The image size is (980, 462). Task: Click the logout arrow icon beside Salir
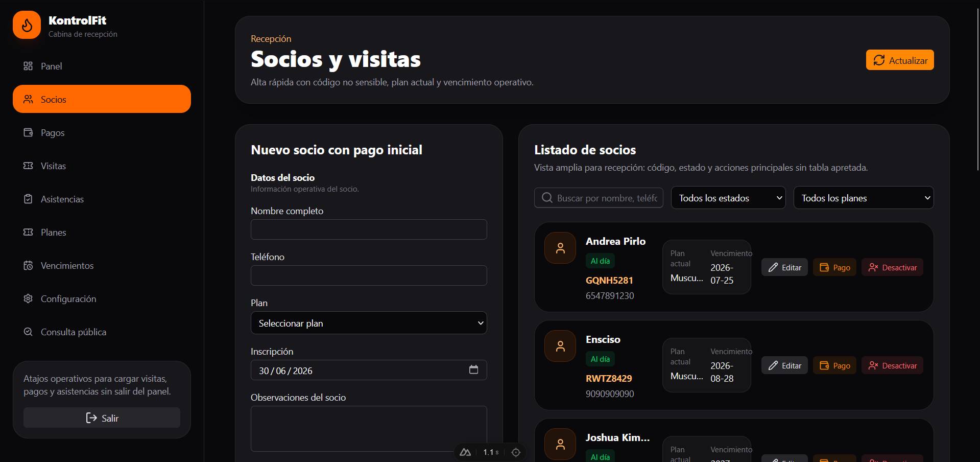(91, 418)
